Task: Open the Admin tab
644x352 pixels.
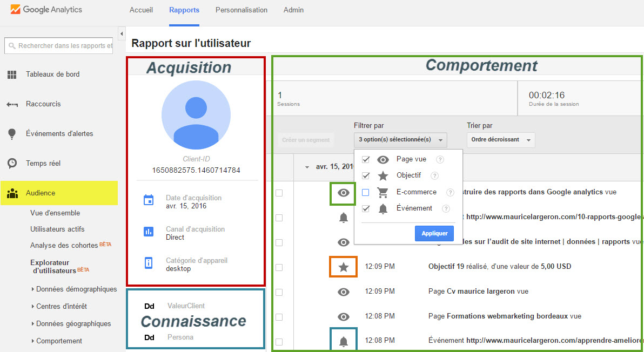Action: 294,10
